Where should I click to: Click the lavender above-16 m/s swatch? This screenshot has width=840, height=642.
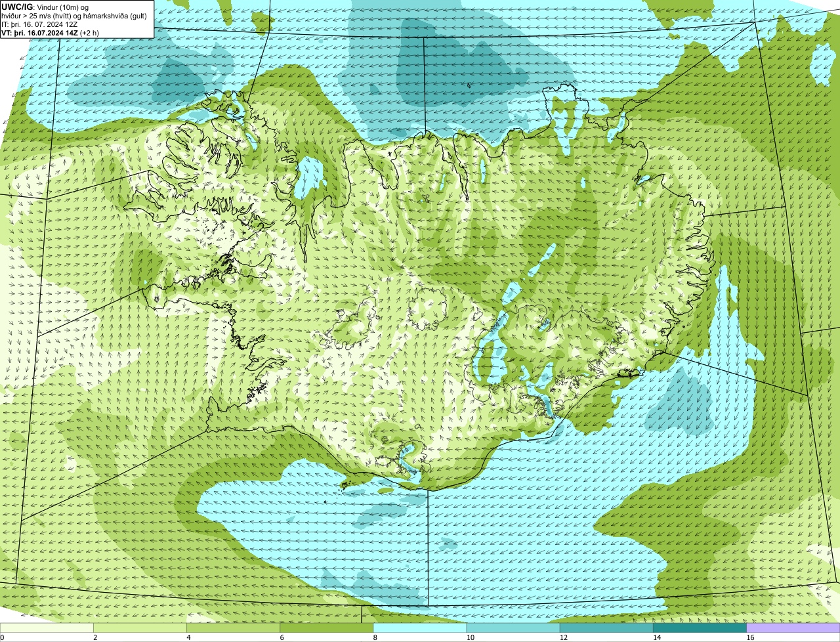(x=793, y=628)
